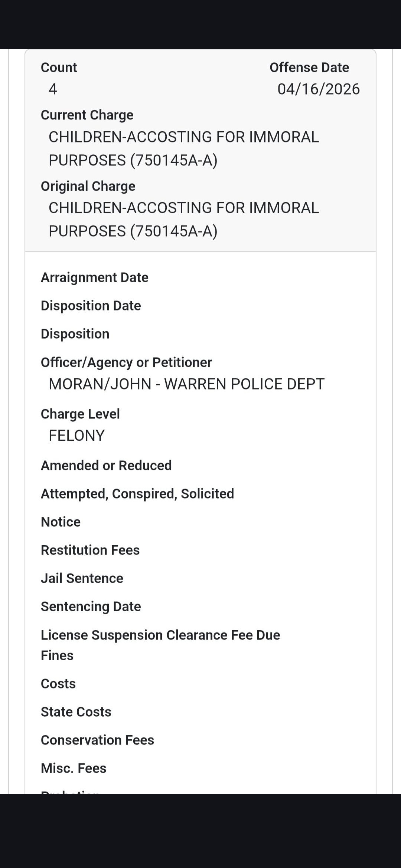Tap License Suspension Clearance Fee Due
The width and height of the screenshot is (401, 868).
(x=160, y=635)
